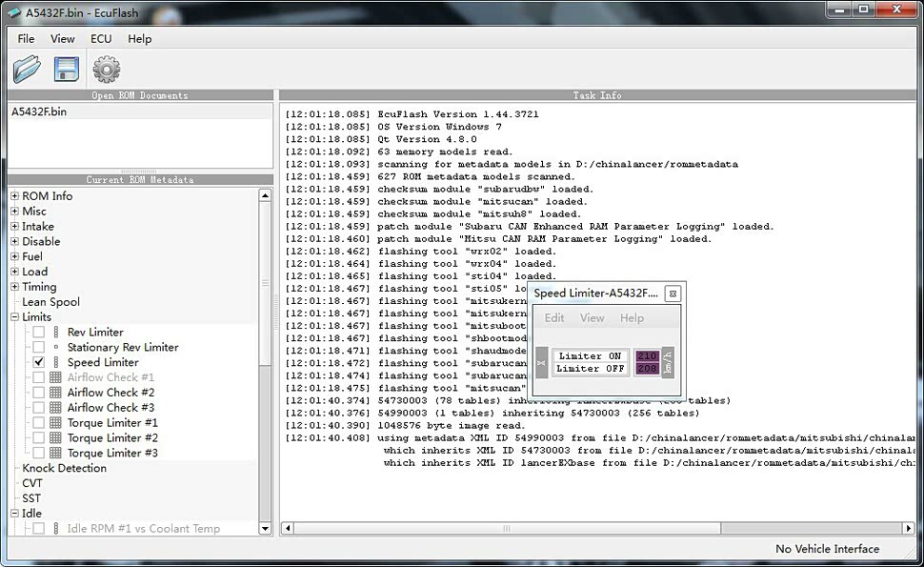Image resolution: width=924 pixels, height=567 pixels.
Task: Click the Open ROM folder icon
Action: tap(28, 69)
